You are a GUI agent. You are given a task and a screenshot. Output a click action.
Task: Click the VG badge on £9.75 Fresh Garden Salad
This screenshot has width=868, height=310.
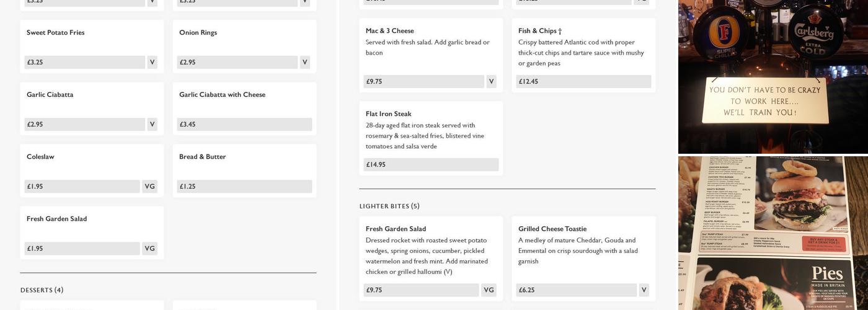coord(489,290)
